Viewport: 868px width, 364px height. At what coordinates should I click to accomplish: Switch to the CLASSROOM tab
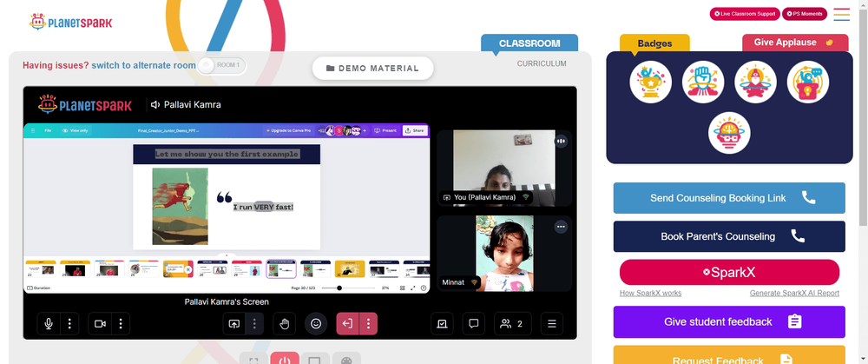point(529,43)
